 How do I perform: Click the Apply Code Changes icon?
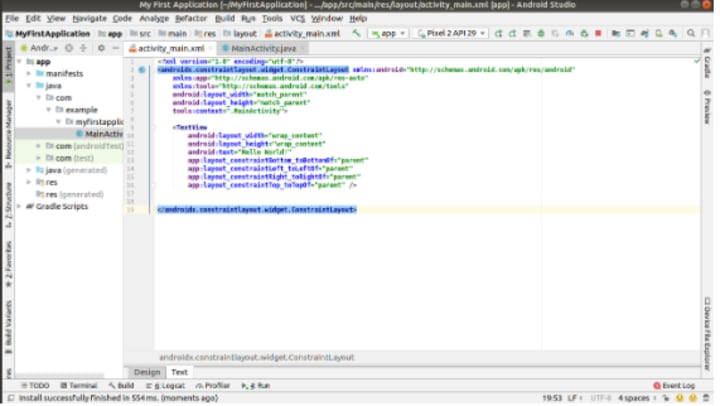527,33
